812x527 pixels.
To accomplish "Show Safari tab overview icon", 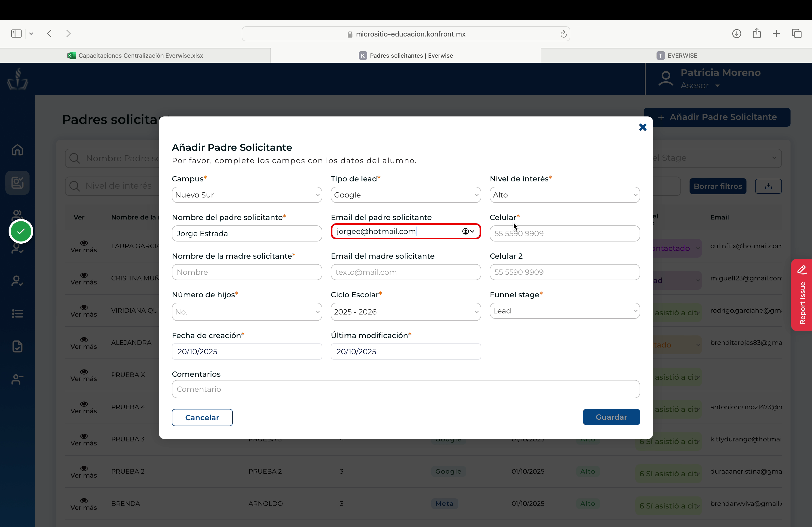I will 797,33.
